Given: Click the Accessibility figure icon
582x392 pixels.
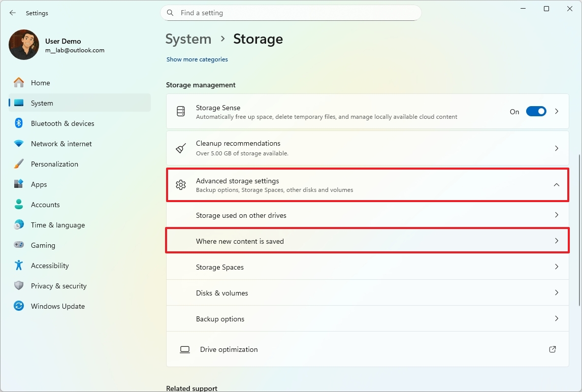Looking at the screenshot, I should click(x=19, y=266).
